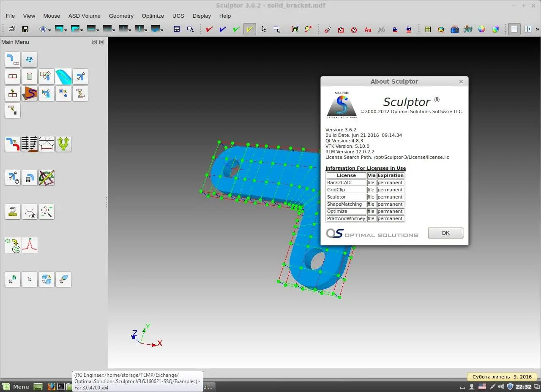Toggle the highlighted yellow checkmark
541x392 pixels.
(249, 29)
